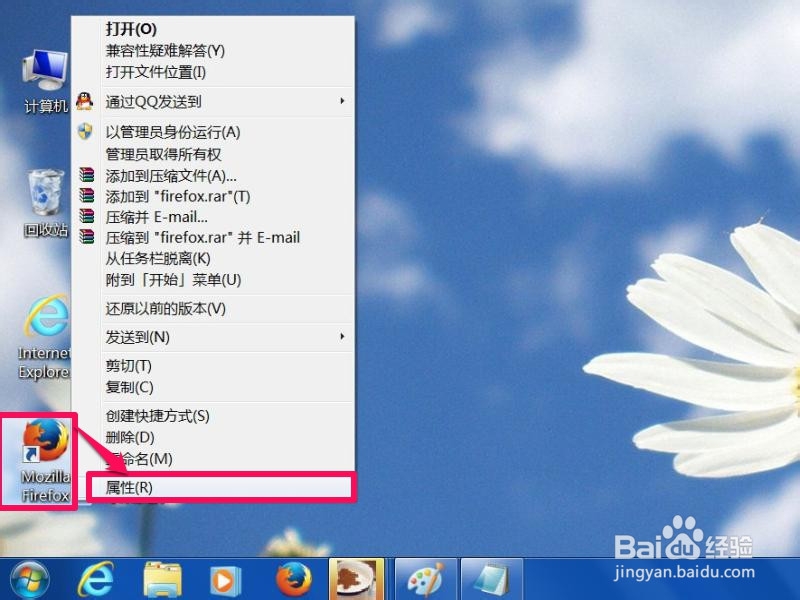Select 添加到压缩文件(A)... entry
The width and height of the screenshot is (800, 600).
point(171,176)
